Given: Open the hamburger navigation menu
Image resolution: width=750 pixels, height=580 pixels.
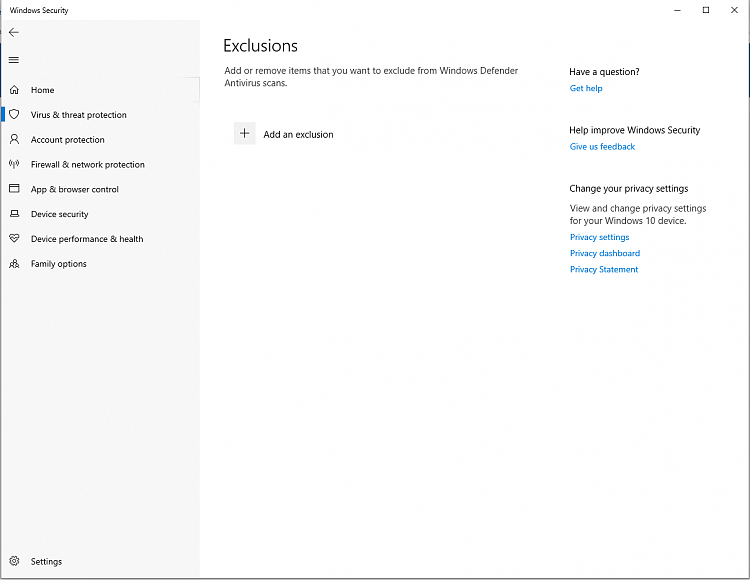Looking at the screenshot, I should pyautogui.click(x=14, y=60).
